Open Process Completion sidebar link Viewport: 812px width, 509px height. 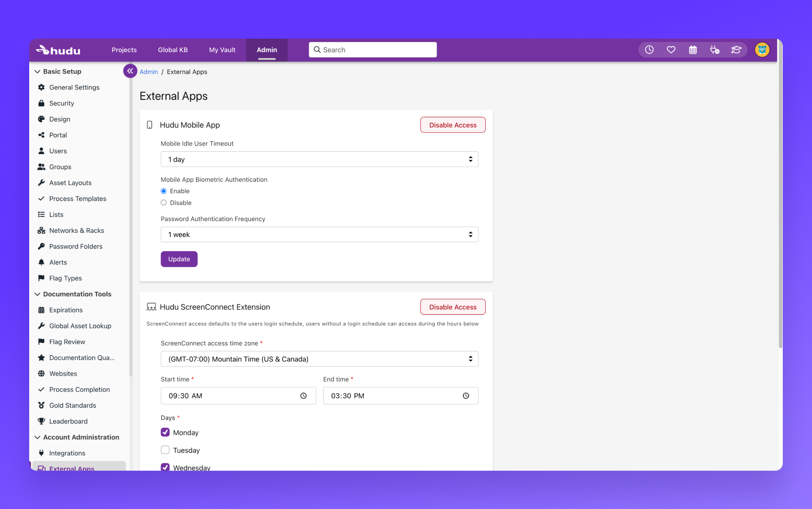[x=80, y=390]
